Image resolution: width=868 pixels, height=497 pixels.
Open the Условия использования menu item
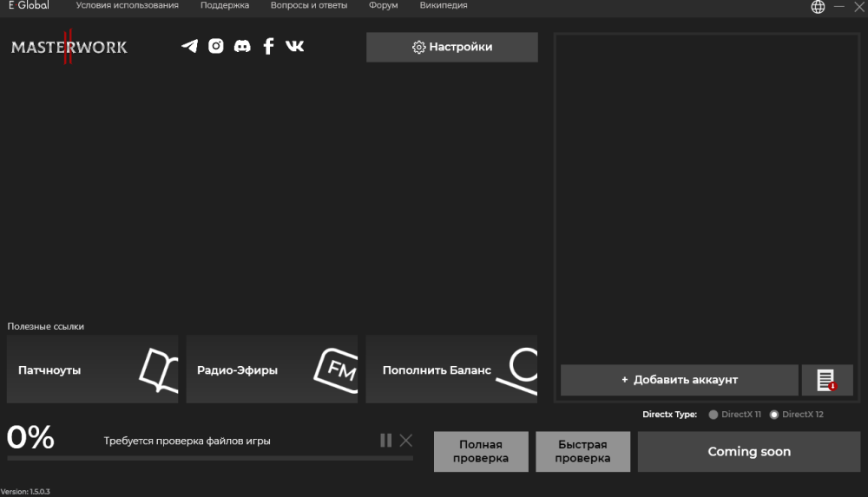click(127, 5)
